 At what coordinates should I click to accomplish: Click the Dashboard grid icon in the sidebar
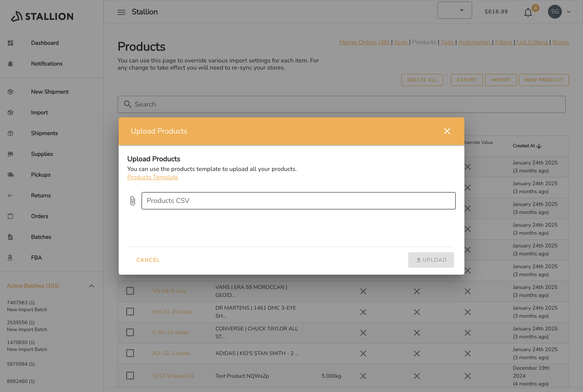point(10,43)
